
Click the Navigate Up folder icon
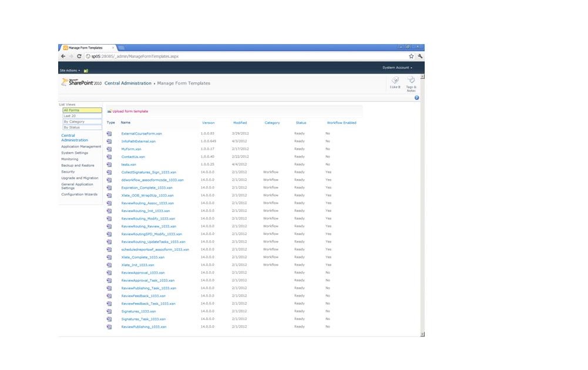[86, 70]
